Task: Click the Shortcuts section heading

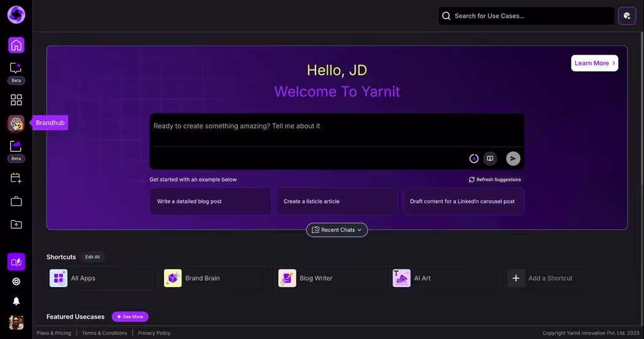Action: tap(61, 257)
